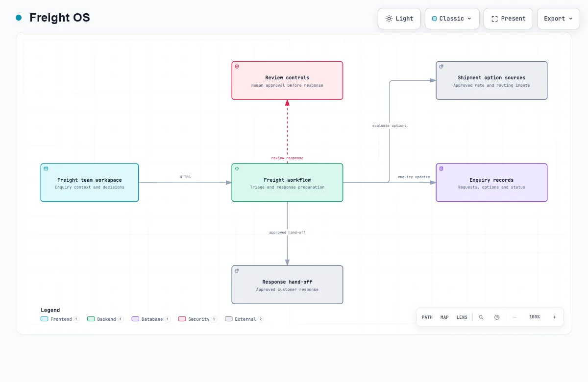The width and height of the screenshot is (588, 382).
Task: Switch to LENS mode
Action: click(x=462, y=317)
